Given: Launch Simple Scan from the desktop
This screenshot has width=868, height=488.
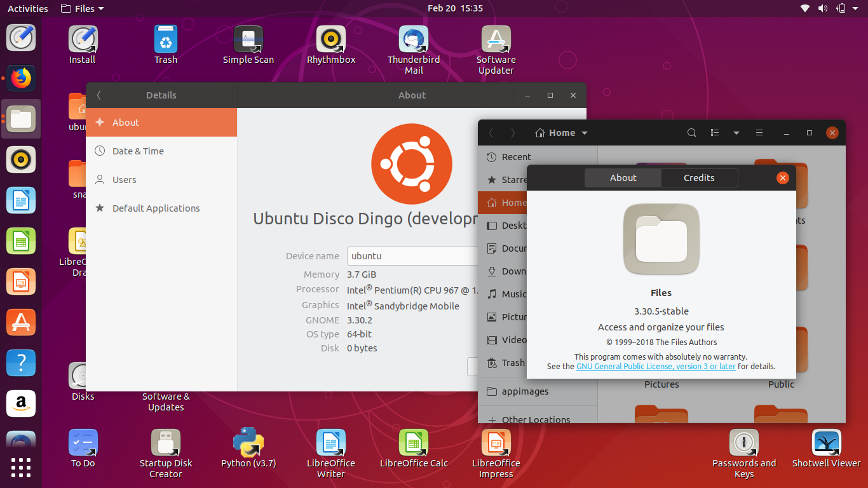Looking at the screenshot, I should tap(248, 39).
